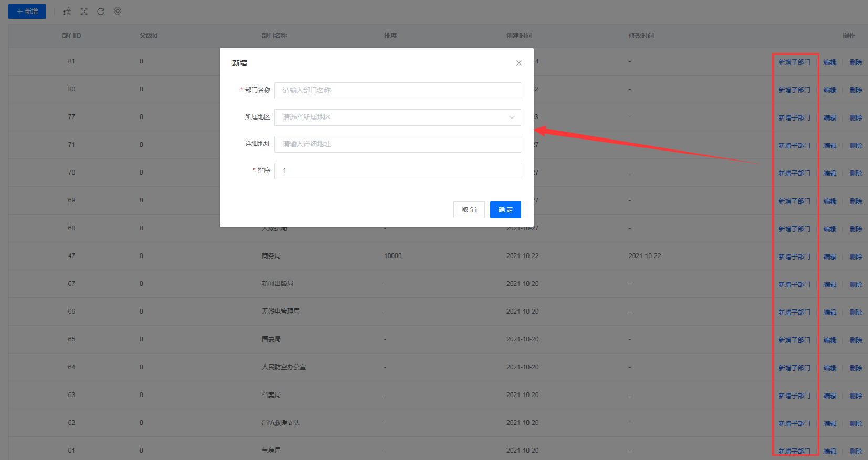The width and height of the screenshot is (868, 460).
Task: Open the 所属地区 dropdown
Action: pos(398,117)
